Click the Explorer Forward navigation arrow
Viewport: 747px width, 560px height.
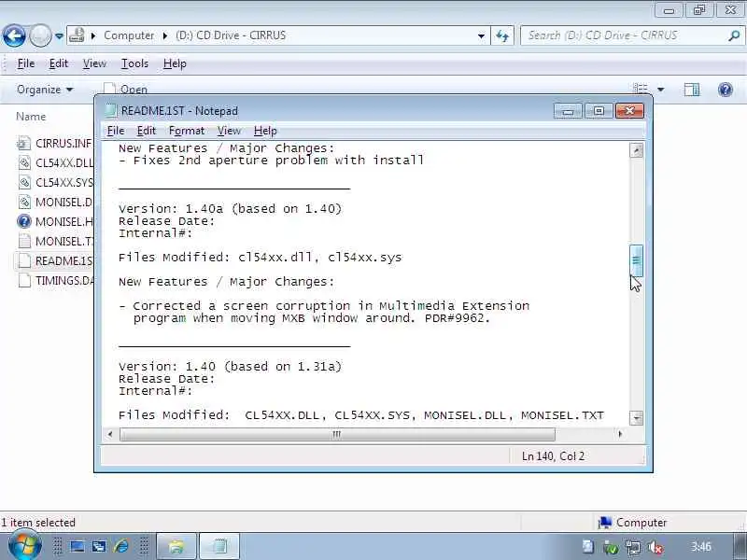(x=40, y=35)
